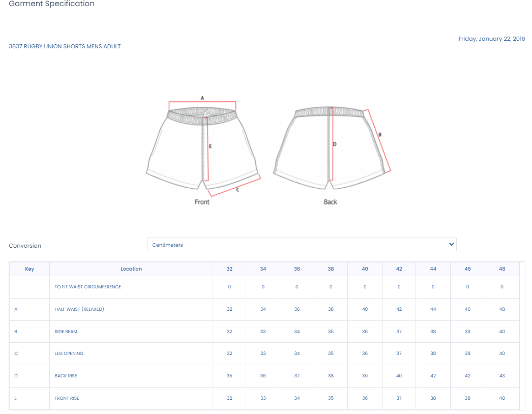Click the A waist marker on diagram
Image resolution: width=532 pixels, height=414 pixels.
202,98
